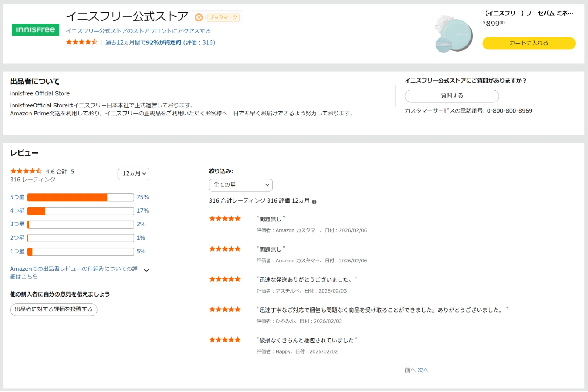
Task: Click the 75% percentage link
Action: pyautogui.click(x=143, y=197)
